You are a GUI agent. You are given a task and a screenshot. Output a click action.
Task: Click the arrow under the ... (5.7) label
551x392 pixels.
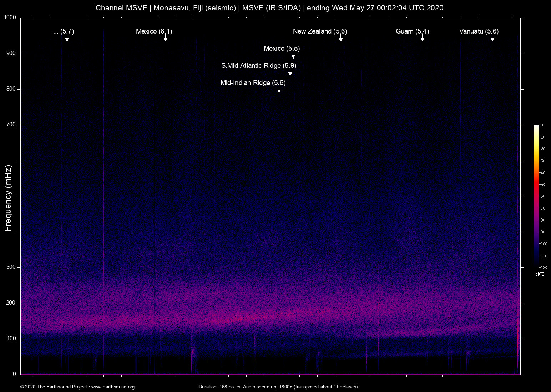[67, 39]
